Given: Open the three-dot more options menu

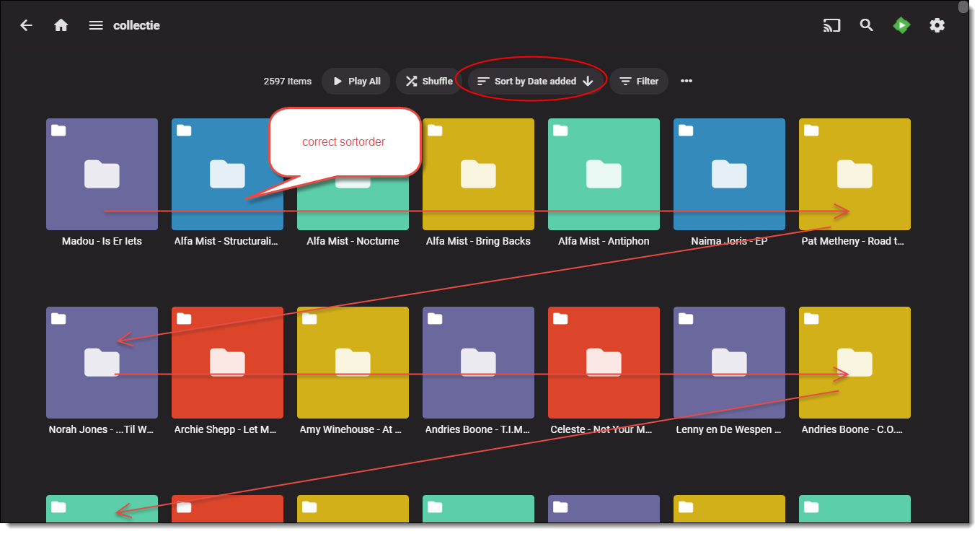Looking at the screenshot, I should 687,82.
